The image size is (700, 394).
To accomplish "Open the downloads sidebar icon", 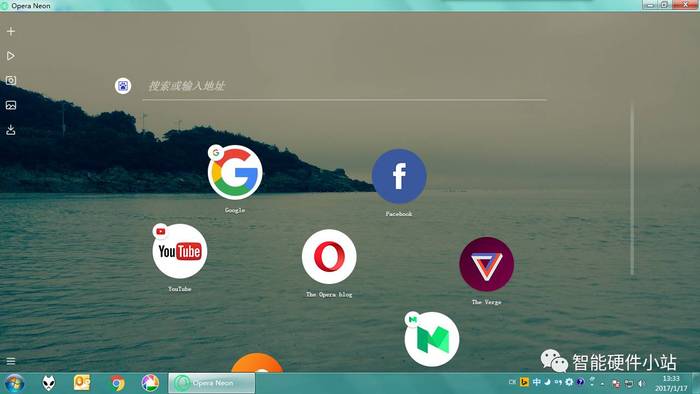I will tap(11, 130).
